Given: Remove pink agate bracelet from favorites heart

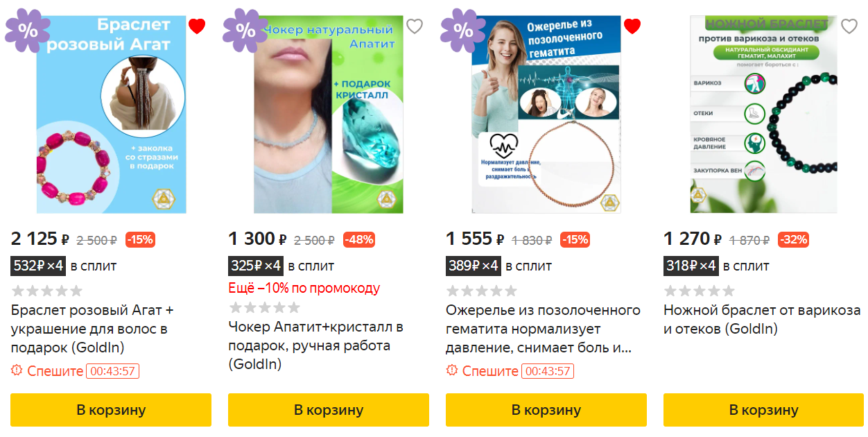Looking at the screenshot, I should tap(197, 26).
